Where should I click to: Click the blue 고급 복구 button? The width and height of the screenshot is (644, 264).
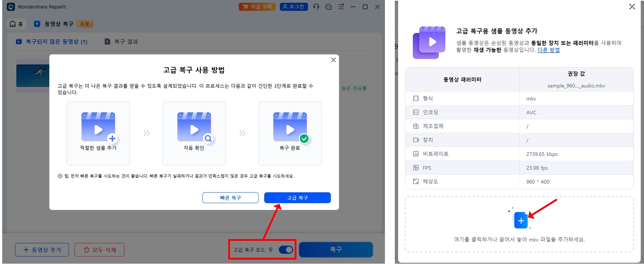click(298, 198)
